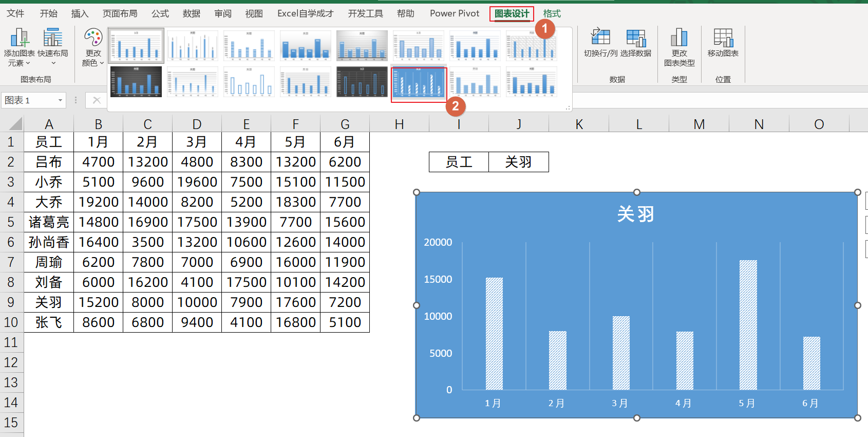Click cell J2 containing 关羽
This screenshot has height=437, width=868.
pyautogui.click(x=519, y=162)
